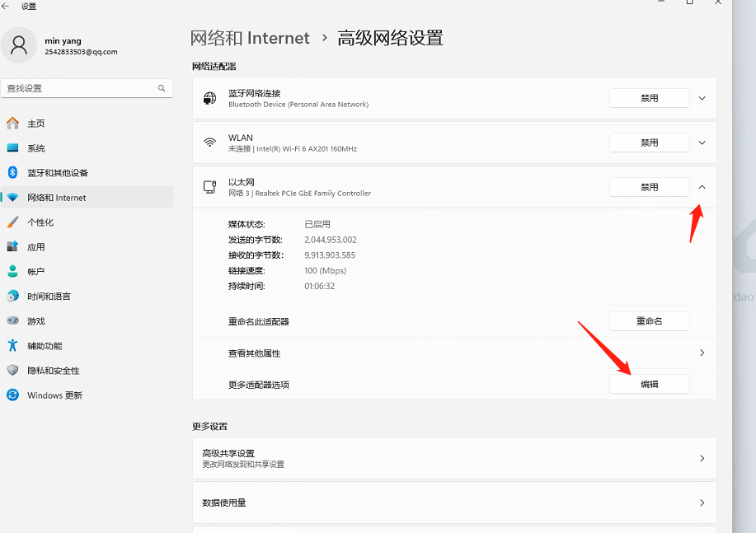Select the 个性化 brush icon
The image size is (756, 533).
pos(12,222)
